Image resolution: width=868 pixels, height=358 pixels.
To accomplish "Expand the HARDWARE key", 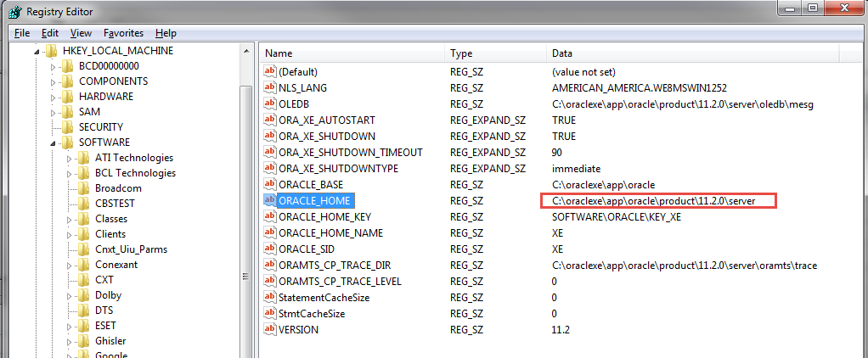I will (54, 97).
